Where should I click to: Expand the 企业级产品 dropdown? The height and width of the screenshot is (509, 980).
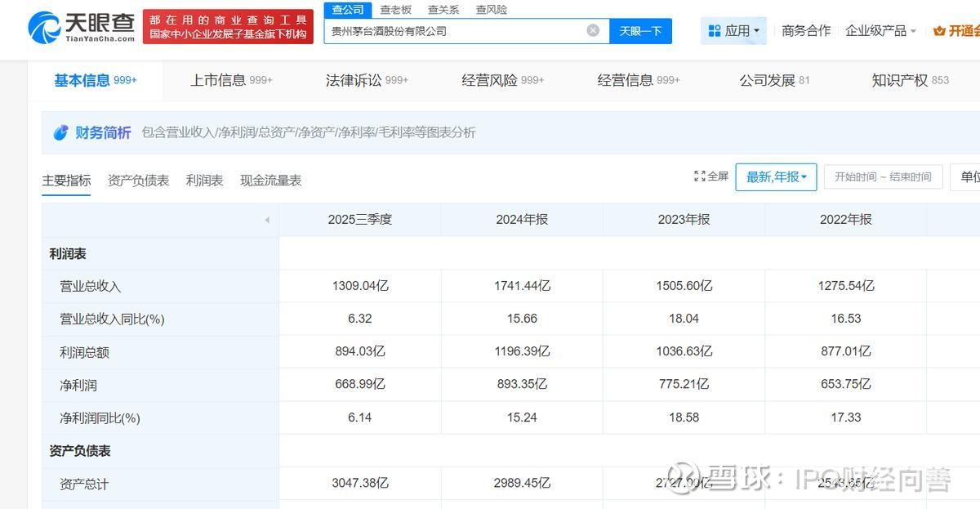[x=880, y=30]
